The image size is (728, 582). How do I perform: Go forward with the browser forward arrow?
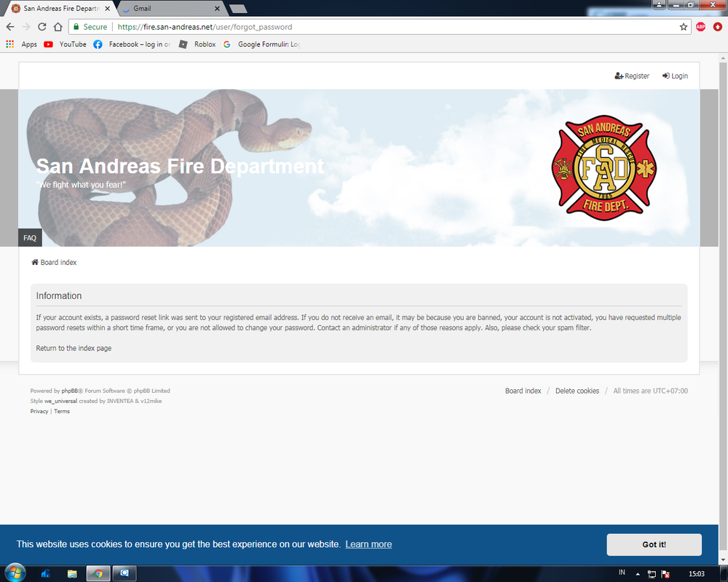26,27
